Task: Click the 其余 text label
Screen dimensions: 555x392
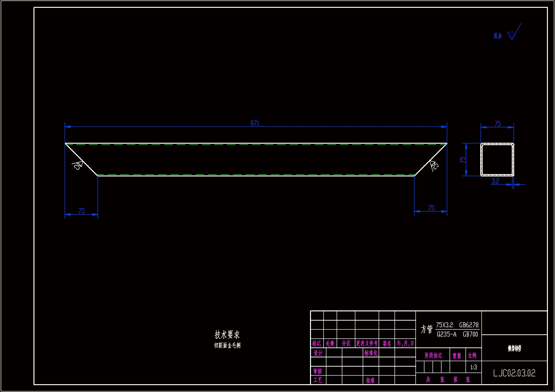Action: [498, 36]
